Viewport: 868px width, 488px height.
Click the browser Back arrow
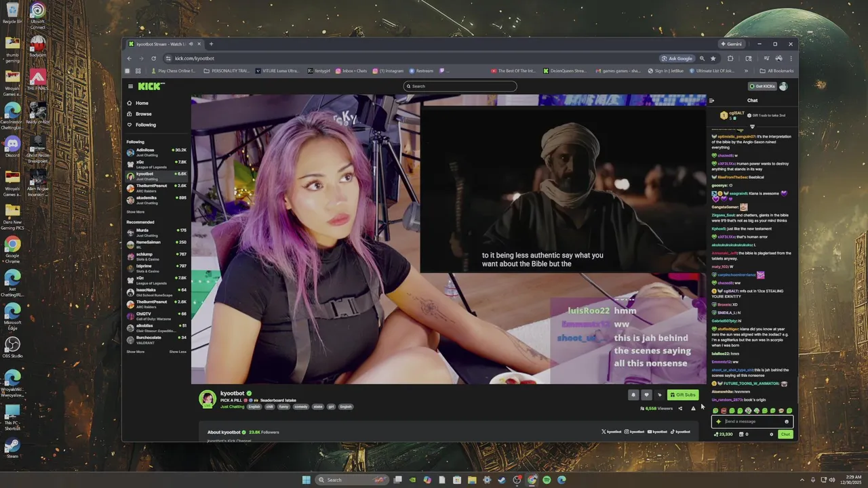129,58
